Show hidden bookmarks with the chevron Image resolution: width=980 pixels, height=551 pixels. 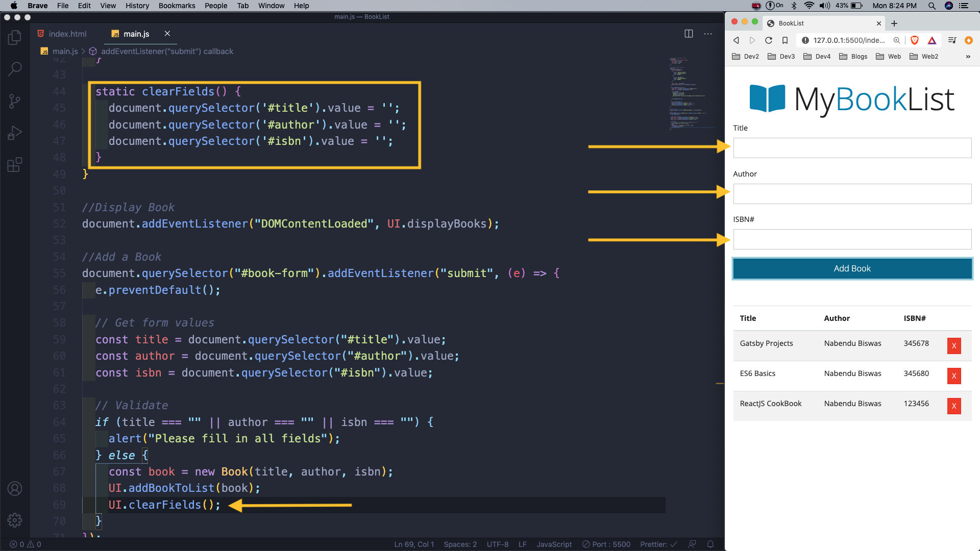(x=968, y=57)
